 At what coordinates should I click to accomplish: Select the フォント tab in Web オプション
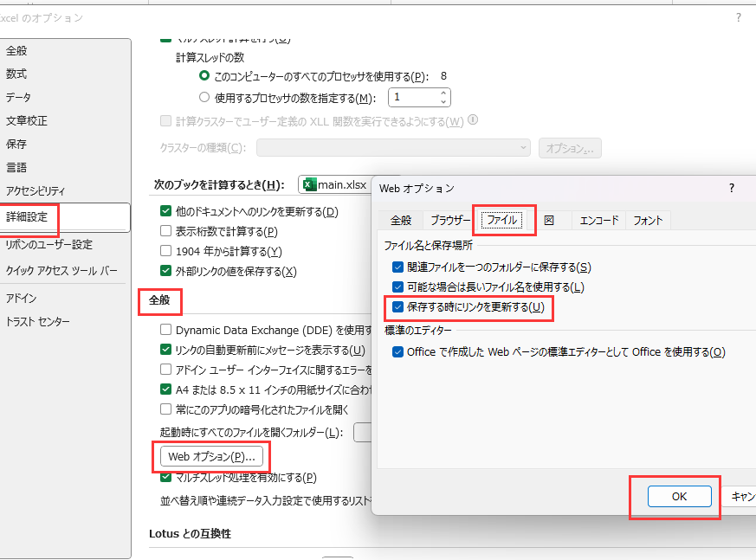pos(648,220)
